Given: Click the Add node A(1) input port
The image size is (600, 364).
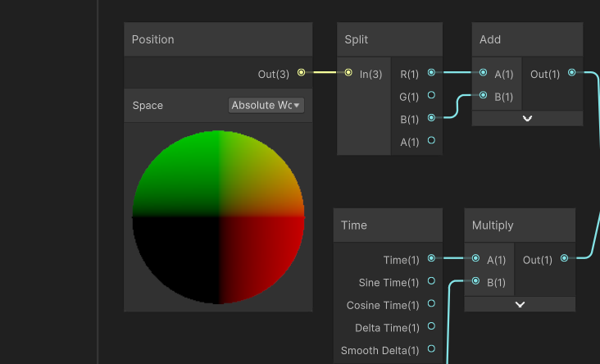Looking at the screenshot, I should coord(484,73).
